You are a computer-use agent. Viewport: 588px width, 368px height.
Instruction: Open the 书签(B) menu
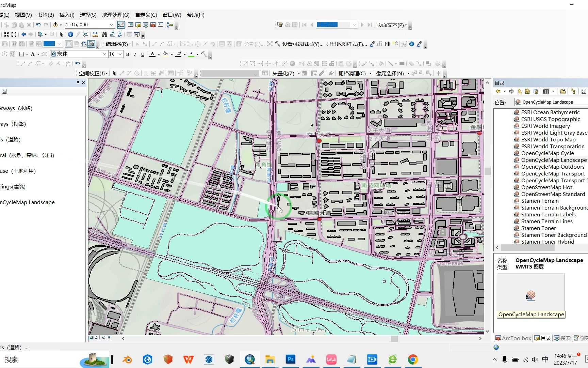pyautogui.click(x=46, y=15)
